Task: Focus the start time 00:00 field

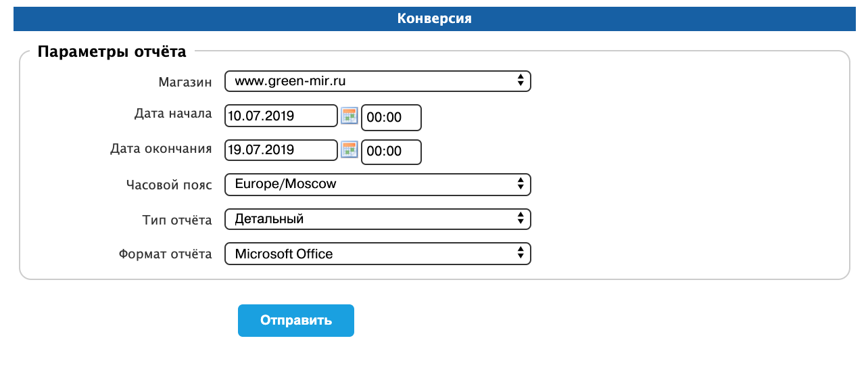Action: pos(391,118)
